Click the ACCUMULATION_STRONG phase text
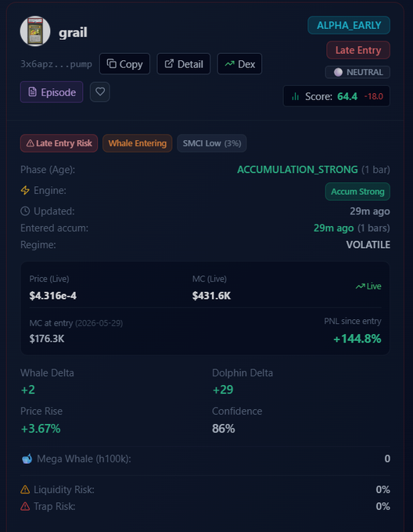 [x=297, y=170]
